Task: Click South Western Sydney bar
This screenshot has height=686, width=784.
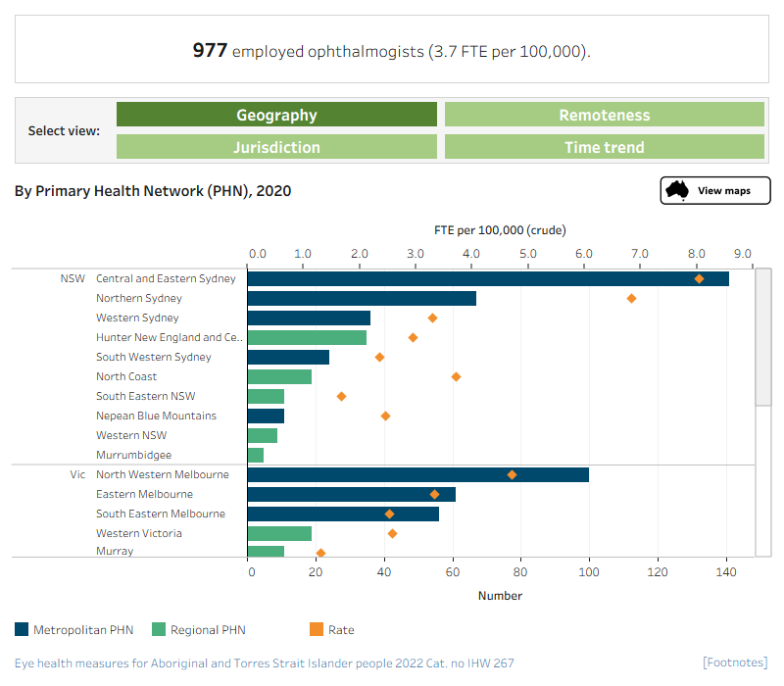Action: [x=288, y=357]
